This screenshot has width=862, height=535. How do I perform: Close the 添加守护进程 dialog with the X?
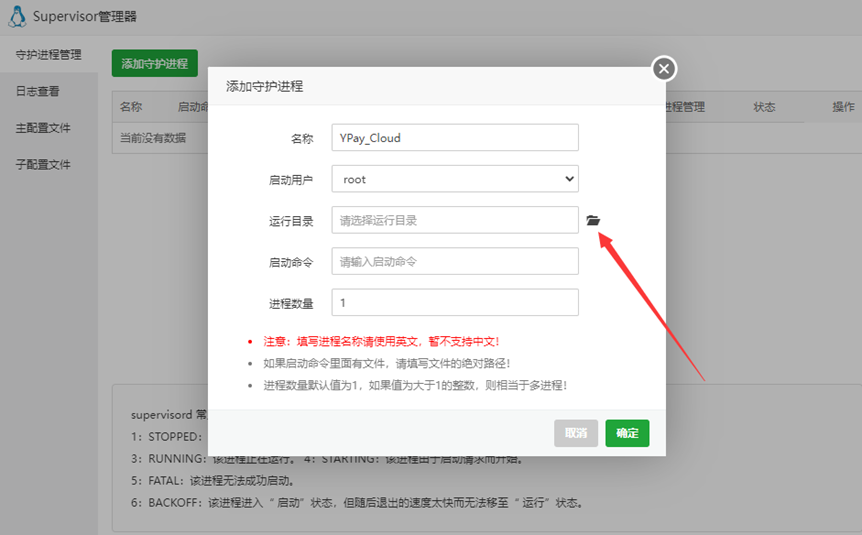664,69
